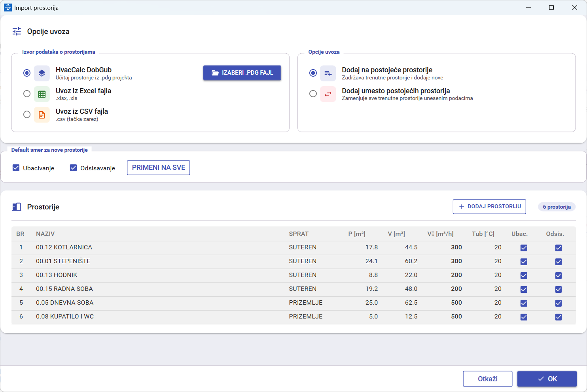Screen dimensions: 587x392
Task: Confirm import with the OK button
Action: point(547,379)
